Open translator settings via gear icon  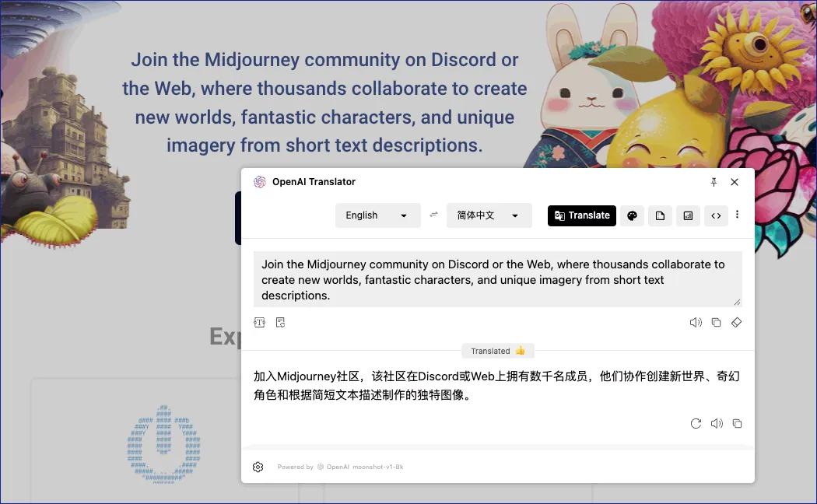[258, 467]
